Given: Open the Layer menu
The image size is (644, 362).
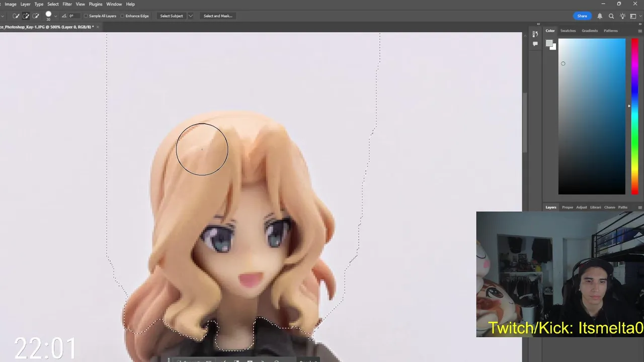Looking at the screenshot, I should point(25,4).
